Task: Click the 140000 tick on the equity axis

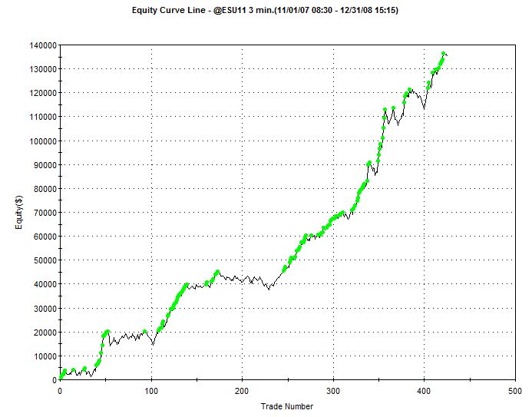Action: [39, 45]
